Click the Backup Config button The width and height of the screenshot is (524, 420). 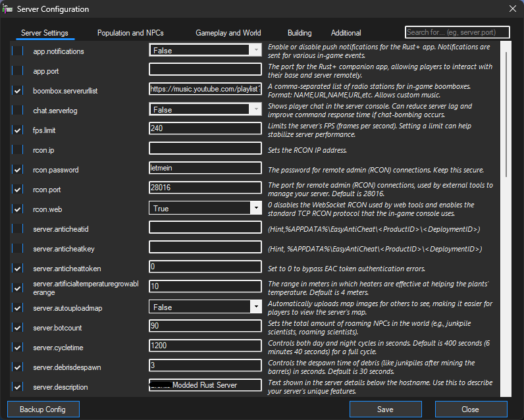tap(43, 409)
